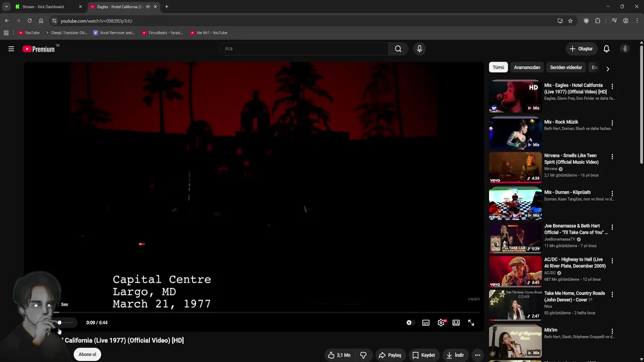The height and width of the screenshot is (362, 644).
Task: Expand the tab search dropdown
Action: click(x=6, y=7)
